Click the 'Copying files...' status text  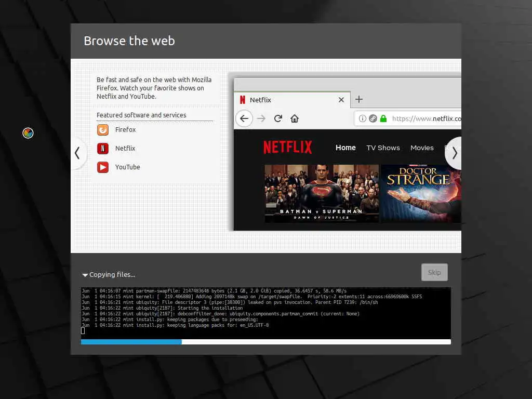tap(112, 274)
